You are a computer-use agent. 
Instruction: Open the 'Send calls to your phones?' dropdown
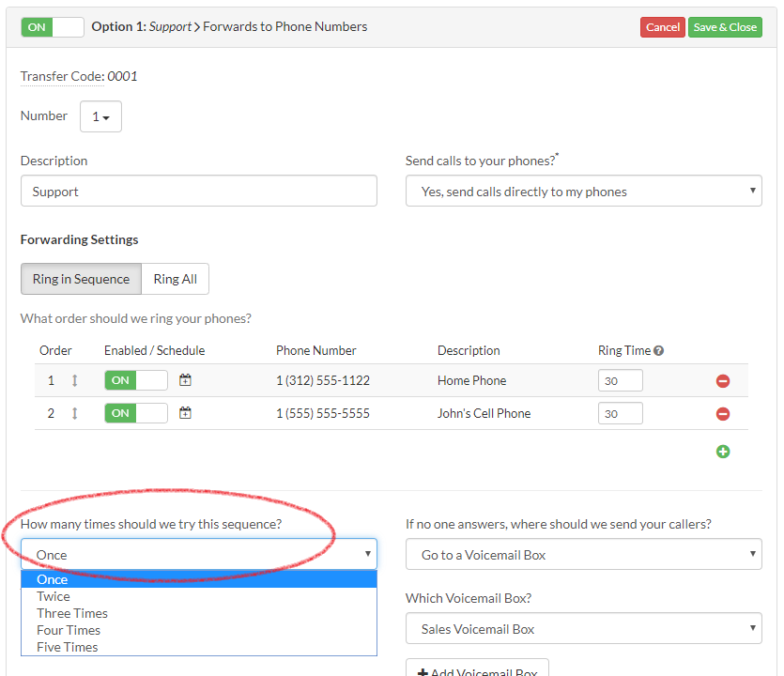[583, 191]
